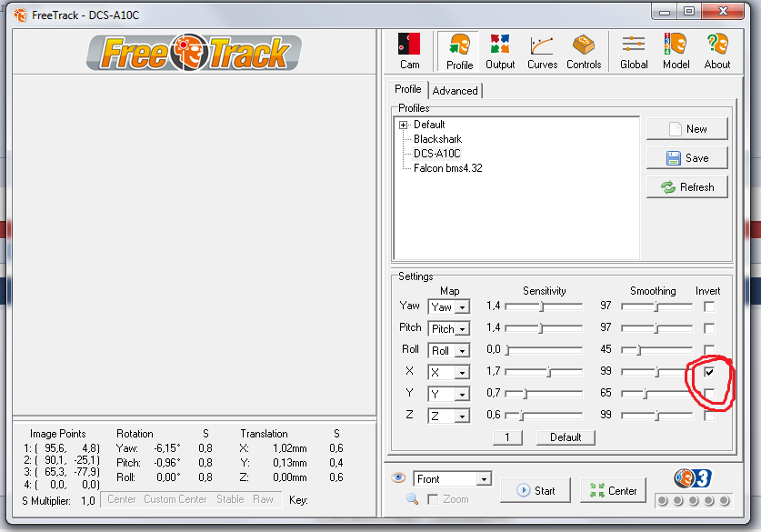Click the Roll sensitivity slider
Image resolution: width=761 pixels, height=532 pixels.
pyautogui.click(x=544, y=350)
